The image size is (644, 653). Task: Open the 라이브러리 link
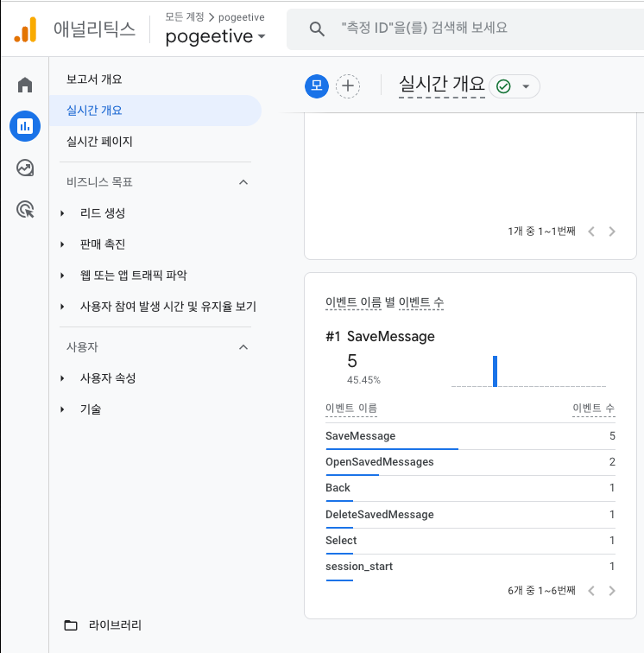[x=115, y=625]
